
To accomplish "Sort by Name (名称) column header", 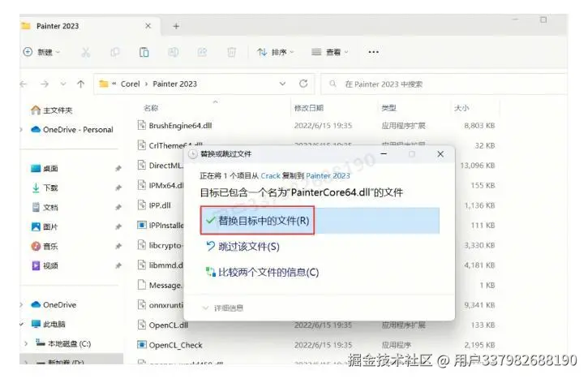I will click(151, 108).
